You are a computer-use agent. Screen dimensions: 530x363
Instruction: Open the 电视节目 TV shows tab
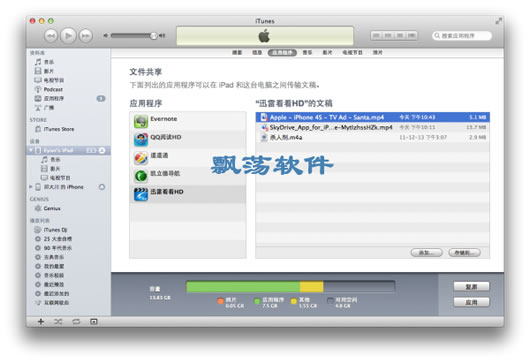point(352,52)
